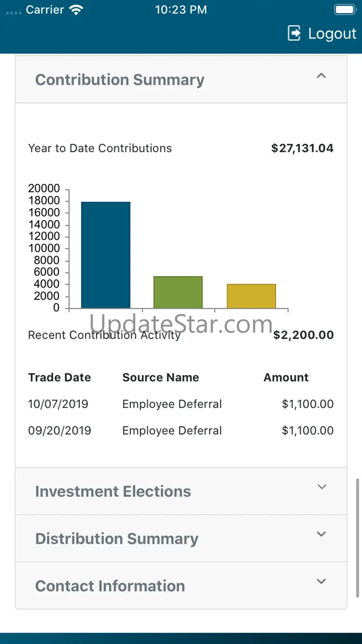
Task: Select the yellow chart bar
Action: point(252,296)
